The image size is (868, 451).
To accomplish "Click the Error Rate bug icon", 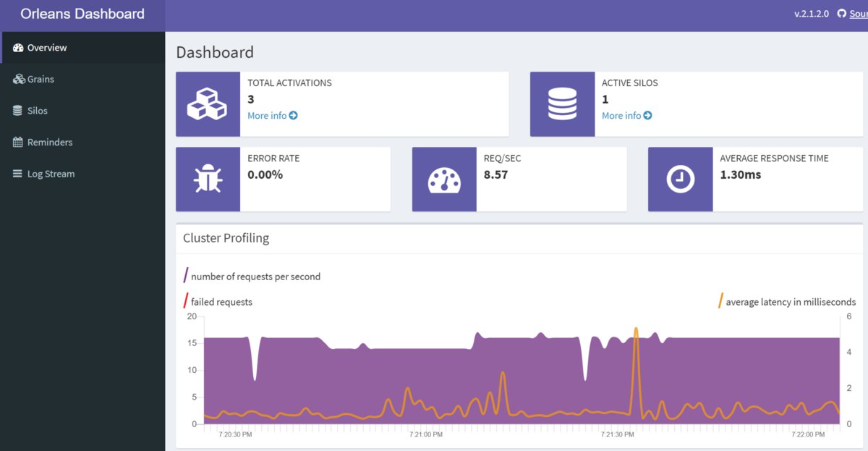I will 208,179.
